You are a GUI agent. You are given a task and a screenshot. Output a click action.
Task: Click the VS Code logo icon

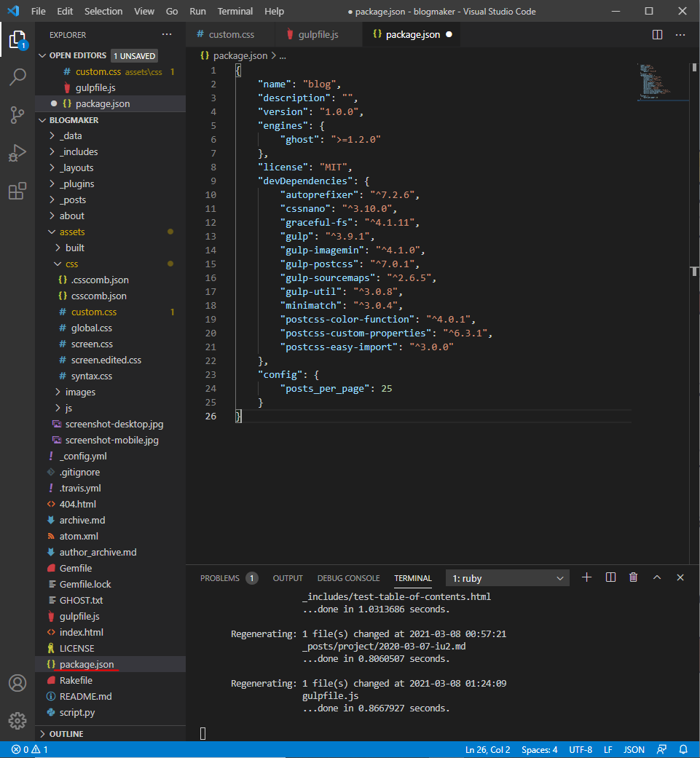[14, 11]
